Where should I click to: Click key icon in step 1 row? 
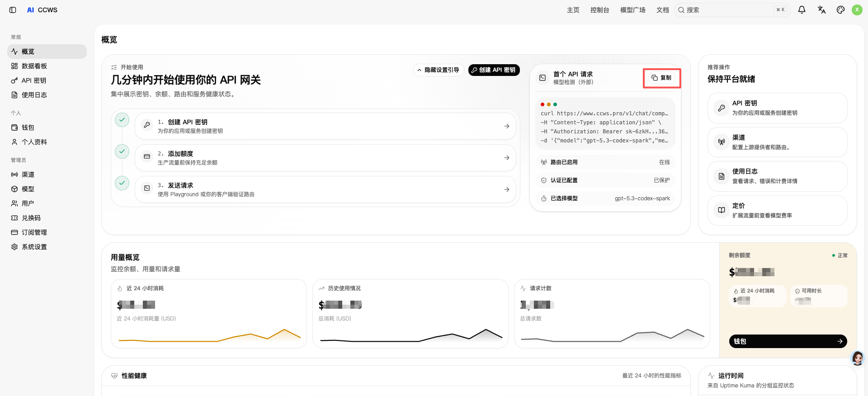pyautogui.click(x=147, y=125)
